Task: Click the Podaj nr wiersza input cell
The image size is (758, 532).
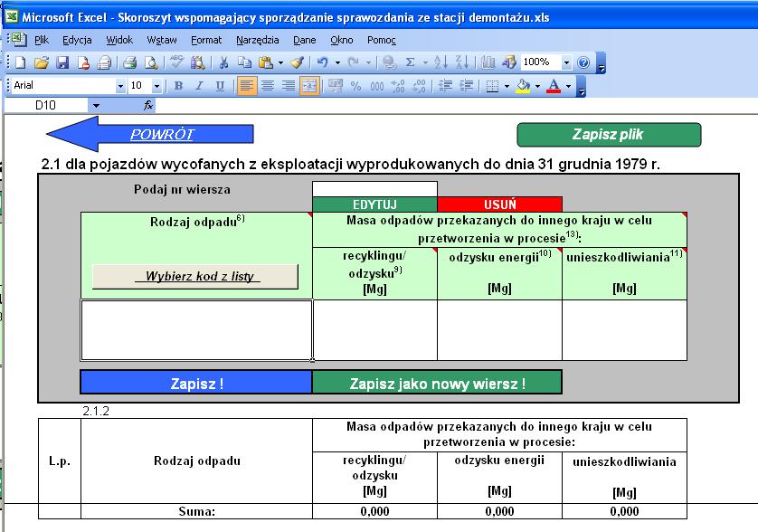Action: tap(374, 189)
